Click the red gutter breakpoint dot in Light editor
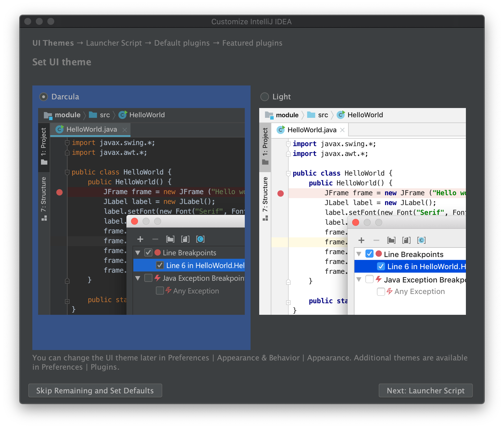Screen dimensions: 504x428 (281, 193)
